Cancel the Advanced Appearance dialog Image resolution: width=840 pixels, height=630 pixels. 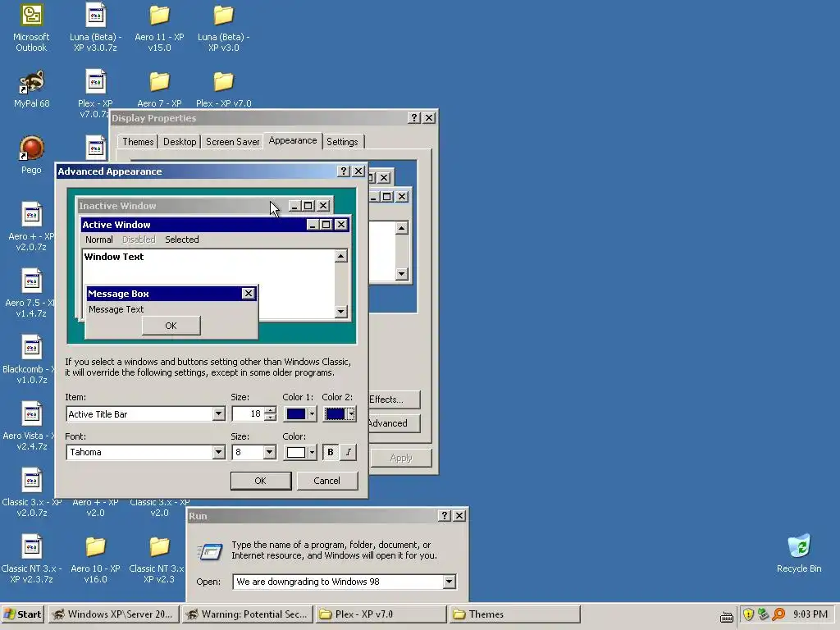click(326, 481)
